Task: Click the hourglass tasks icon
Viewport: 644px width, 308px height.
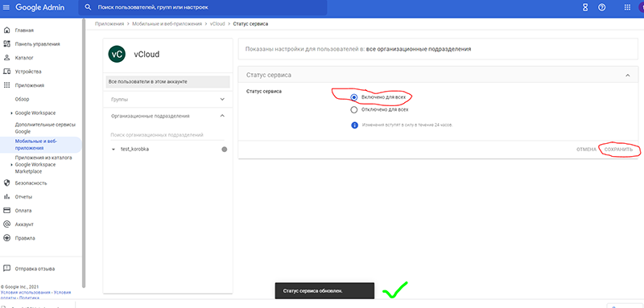Action: pyautogui.click(x=585, y=7)
